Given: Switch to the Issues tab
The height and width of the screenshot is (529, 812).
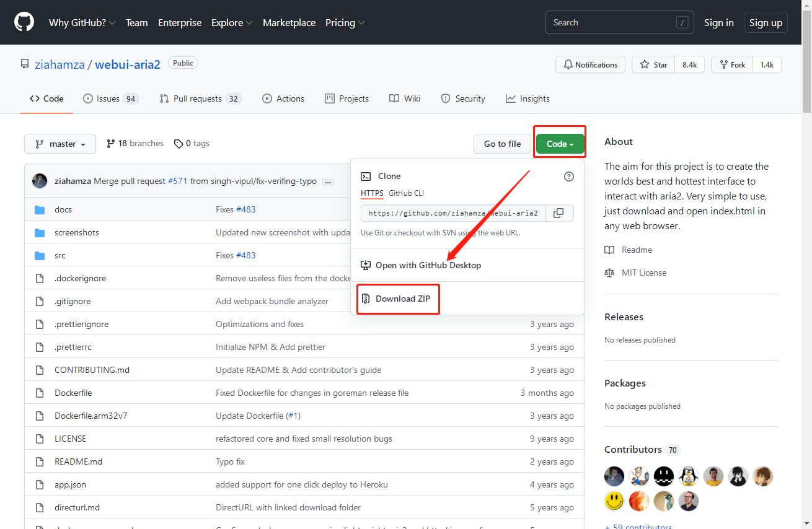Looking at the screenshot, I should coord(110,98).
